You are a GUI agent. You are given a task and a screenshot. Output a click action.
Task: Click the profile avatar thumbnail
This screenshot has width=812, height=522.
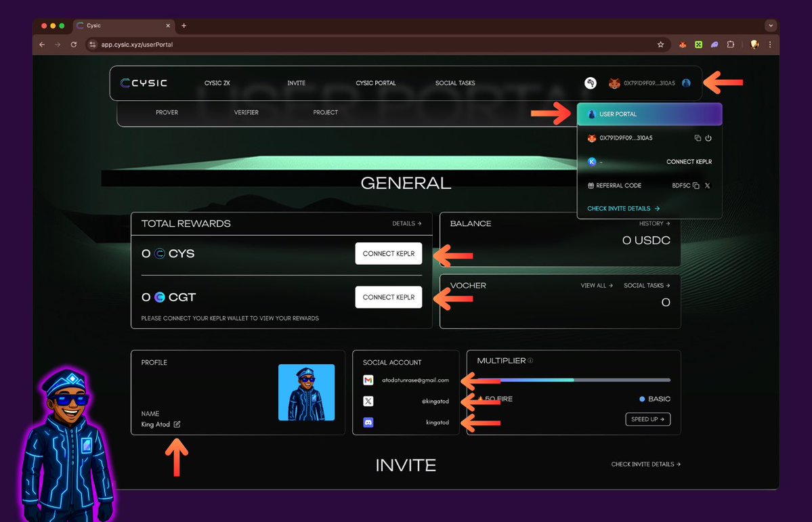[x=306, y=392]
